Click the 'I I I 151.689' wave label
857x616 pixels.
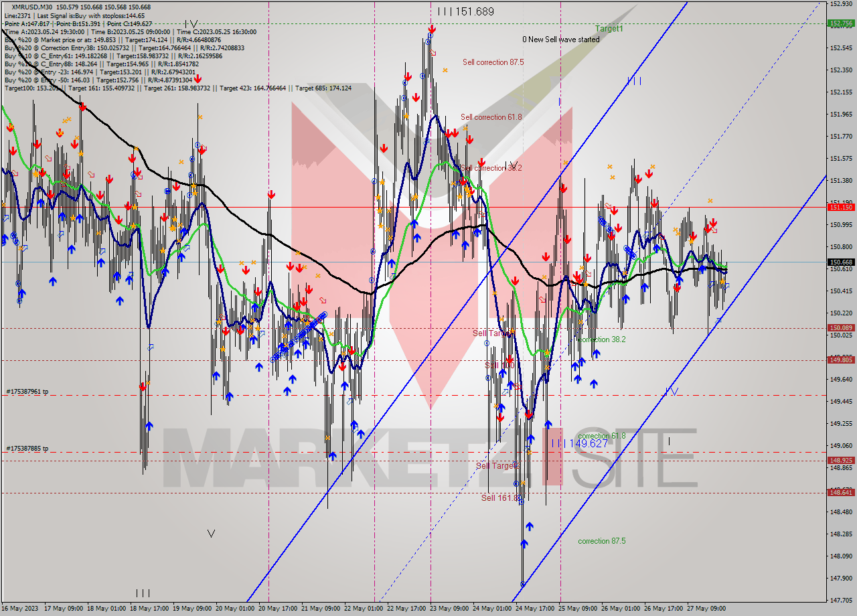click(465, 11)
